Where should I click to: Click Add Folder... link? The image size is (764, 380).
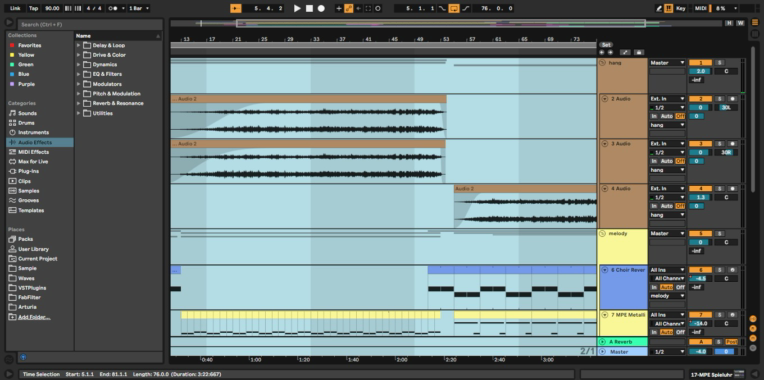[x=34, y=317]
